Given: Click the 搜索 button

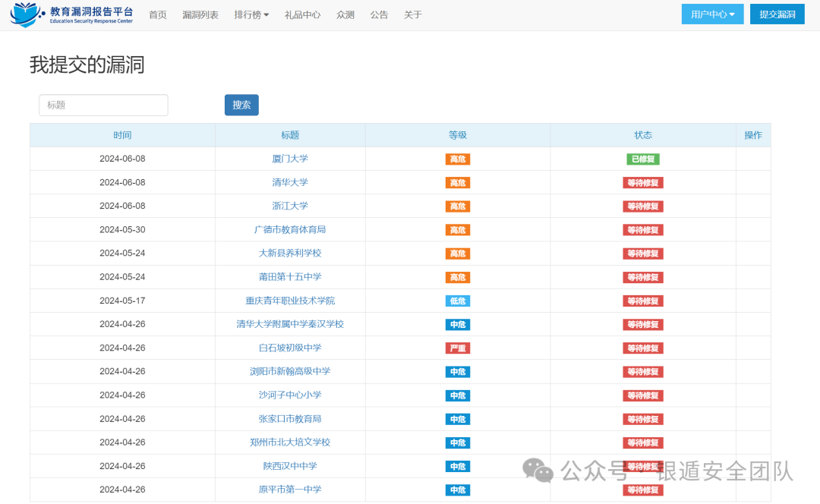Looking at the screenshot, I should tap(241, 105).
